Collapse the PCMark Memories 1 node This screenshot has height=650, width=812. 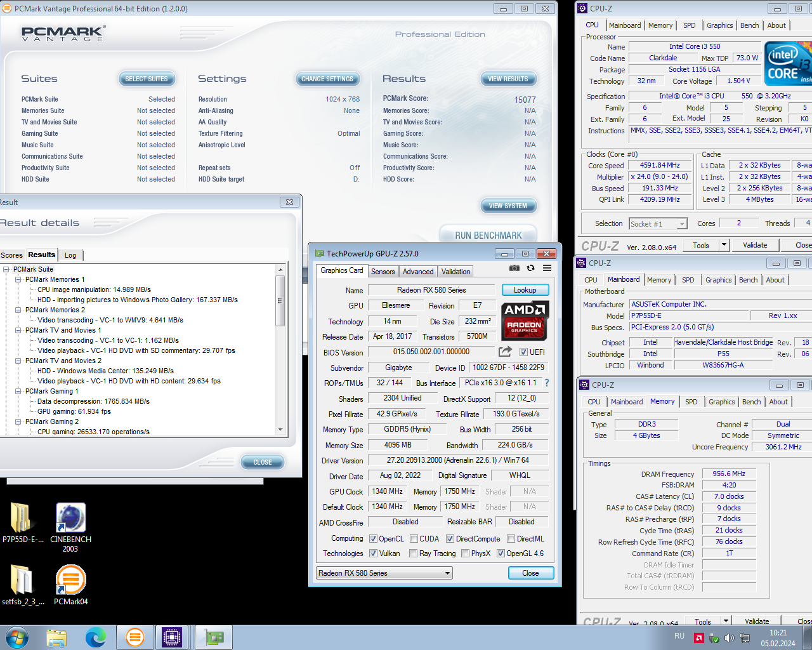click(18, 279)
